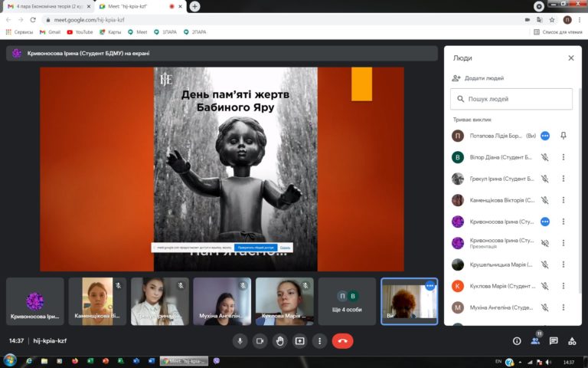Screen dimensions: 588x368
Task: Open the meeting chat icon
Action: pos(554,341)
